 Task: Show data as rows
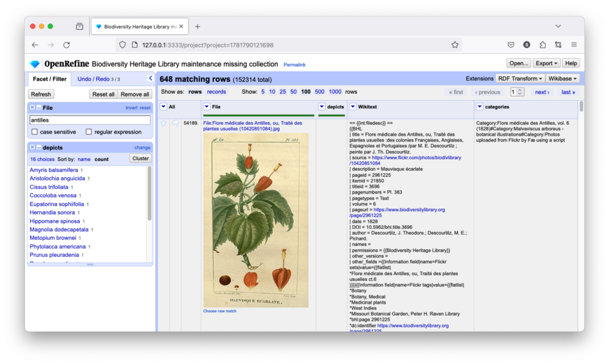(x=195, y=92)
